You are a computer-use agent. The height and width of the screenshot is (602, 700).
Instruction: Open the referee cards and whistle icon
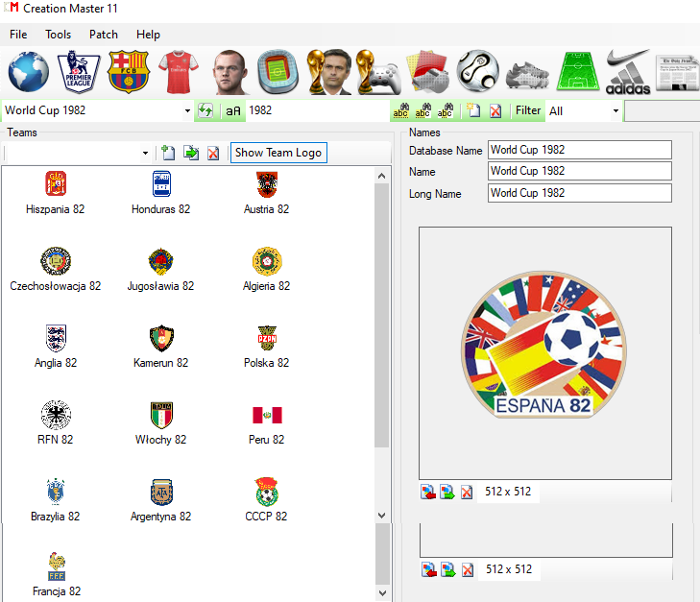(427, 72)
